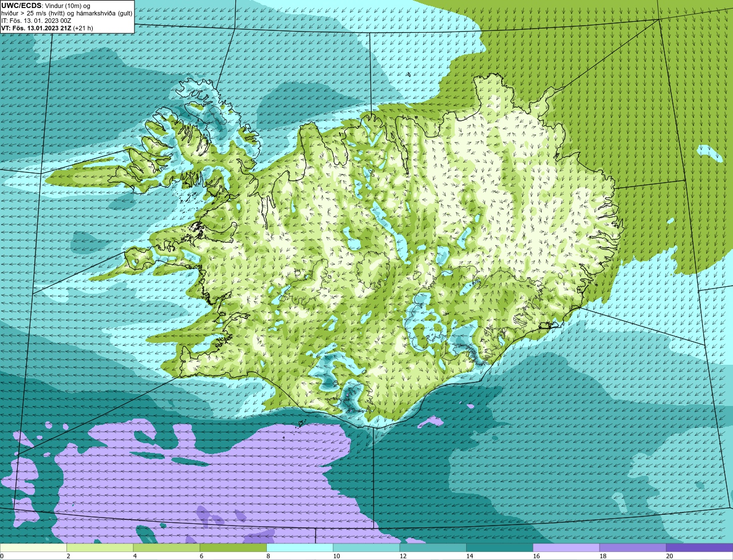This screenshot has width=733, height=560.
Task: Click the 14–16 m/s dark teal legend swatch
Action: pos(500,548)
